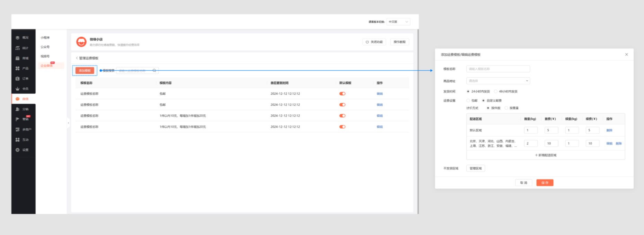The width and height of the screenshot is (644, 235).
Task: Select 按件数 pricing method radio
Action: [488, 108]
